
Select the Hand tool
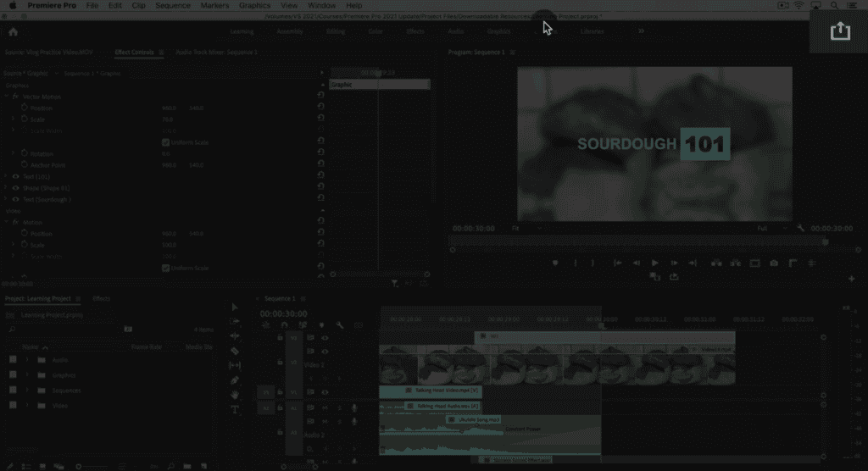[x=235, y=395]
